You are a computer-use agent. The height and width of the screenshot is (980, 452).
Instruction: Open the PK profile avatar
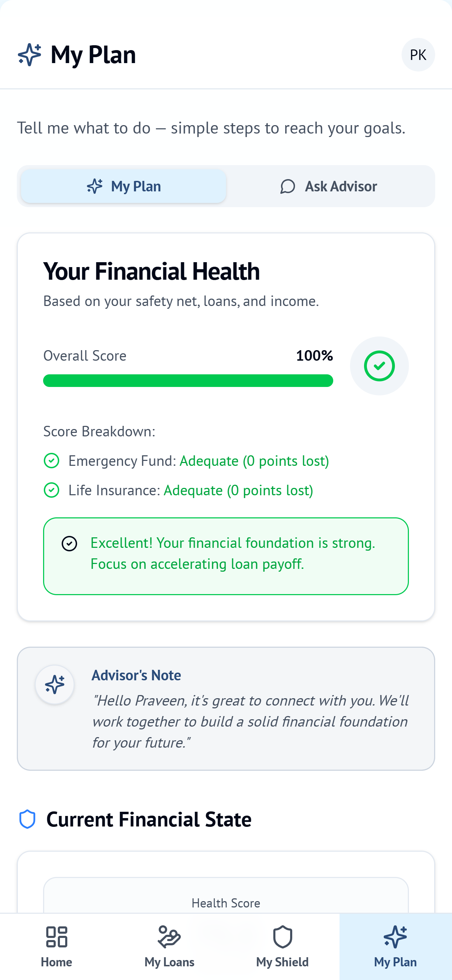(x=418, y=54)
